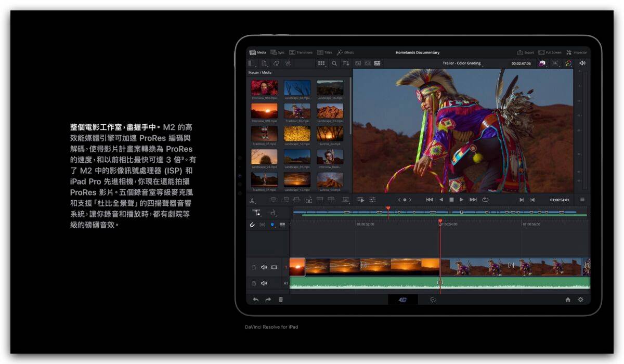624x364 pixels.
Task: Toggle audio trim waveform icon
Action: point(262,225)
